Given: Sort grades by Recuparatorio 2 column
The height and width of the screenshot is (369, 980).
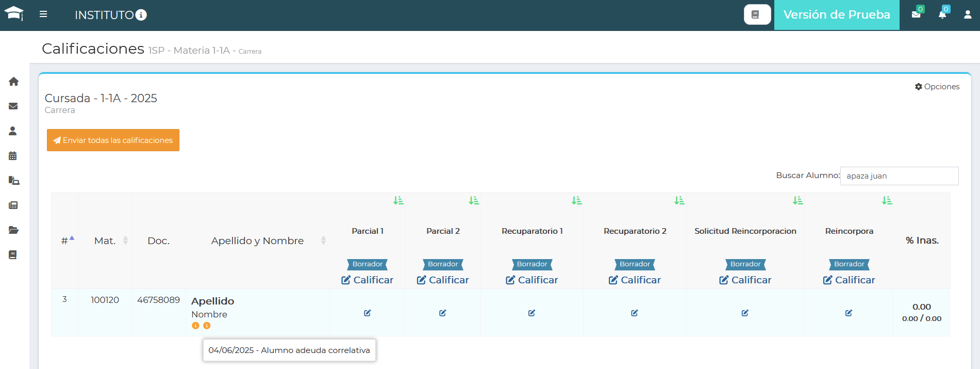Looking at the screenshot, I should click(679, 200).
